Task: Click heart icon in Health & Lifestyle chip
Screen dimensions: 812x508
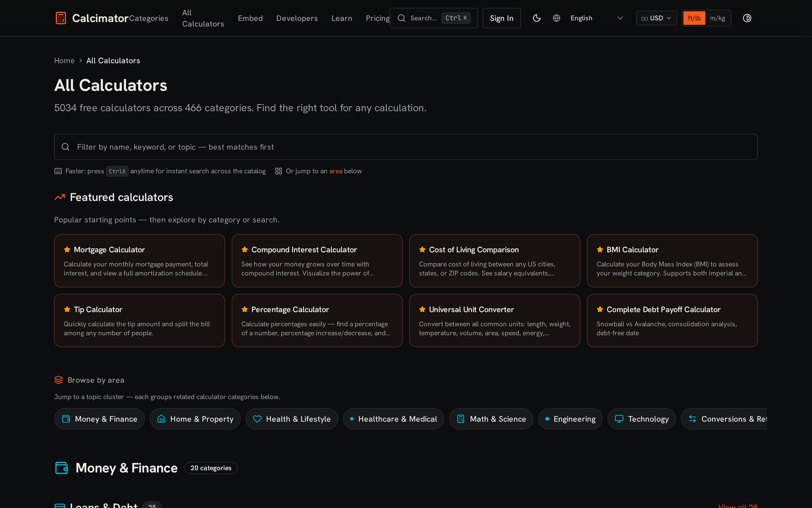Action: pyautogui.click(x=257, y=419)
